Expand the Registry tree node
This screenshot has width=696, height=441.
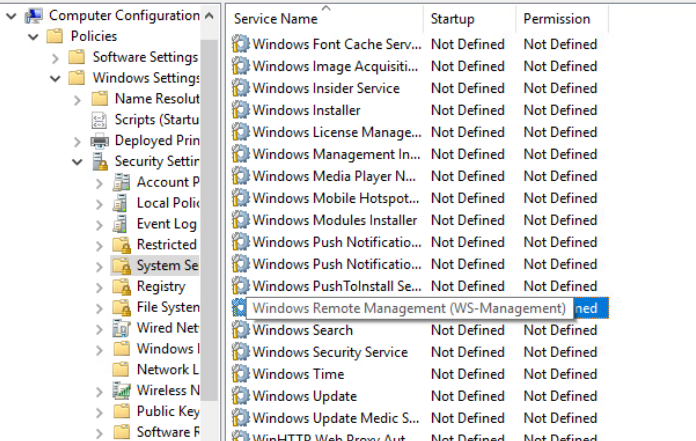[99, 287]
